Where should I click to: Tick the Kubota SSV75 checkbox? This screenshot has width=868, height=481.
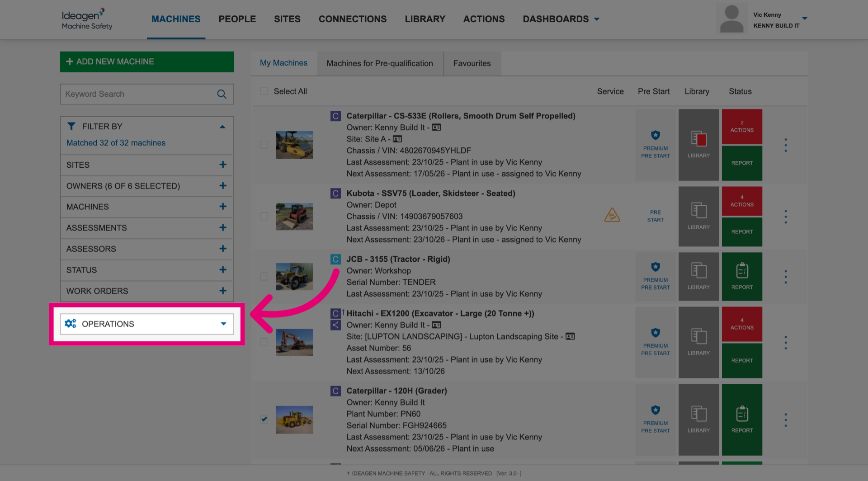pyautogui.click(x=264, y=216)
